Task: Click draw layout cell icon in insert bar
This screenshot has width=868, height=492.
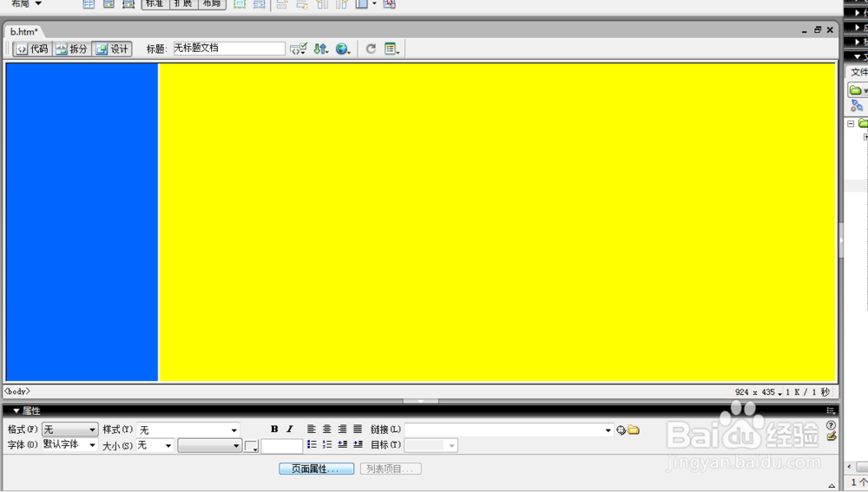Action: [x=259, y=3]
